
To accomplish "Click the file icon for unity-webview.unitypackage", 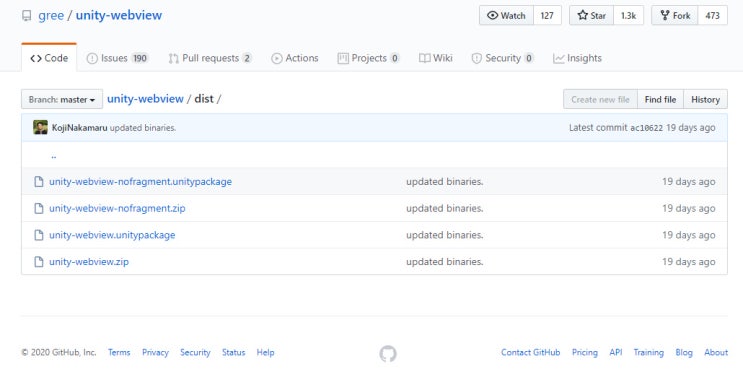I will 39,235.
